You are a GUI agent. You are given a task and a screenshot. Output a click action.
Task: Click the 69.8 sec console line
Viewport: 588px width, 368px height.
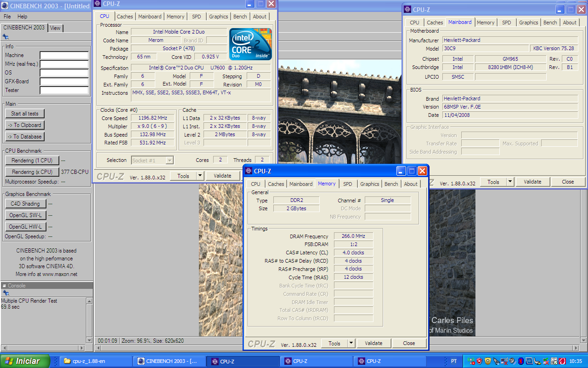coord(10,307)
